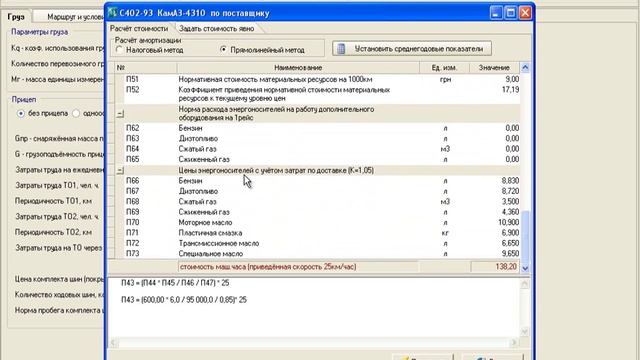Click the value 3,500 for П68 Сжатый газ
640x360 pixels.
pyautogui.click(x=510, y=202)
